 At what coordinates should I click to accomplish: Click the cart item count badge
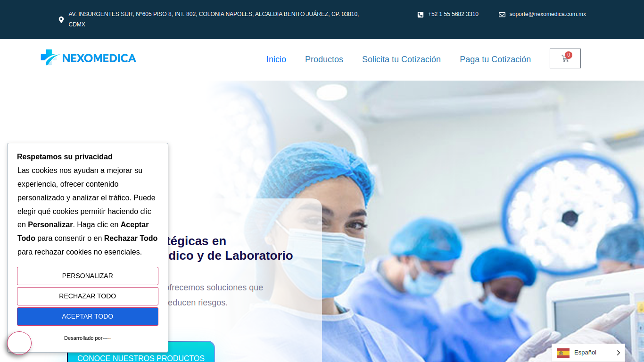coord(569,55)
